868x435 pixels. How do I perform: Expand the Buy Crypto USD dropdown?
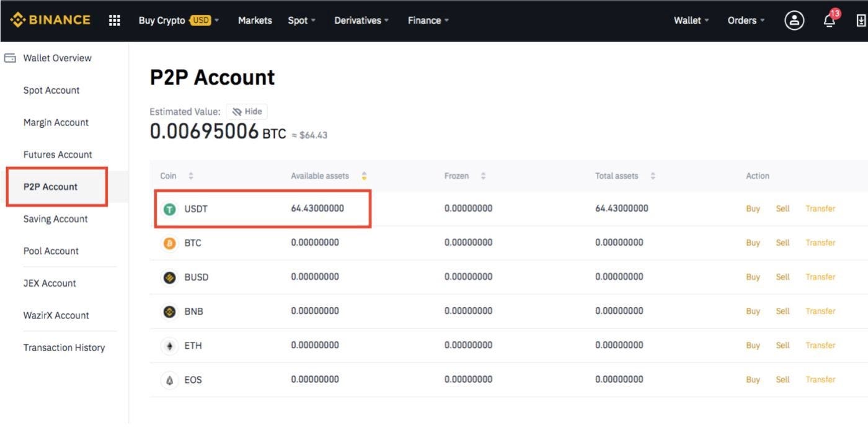click(x=179, y=20)
